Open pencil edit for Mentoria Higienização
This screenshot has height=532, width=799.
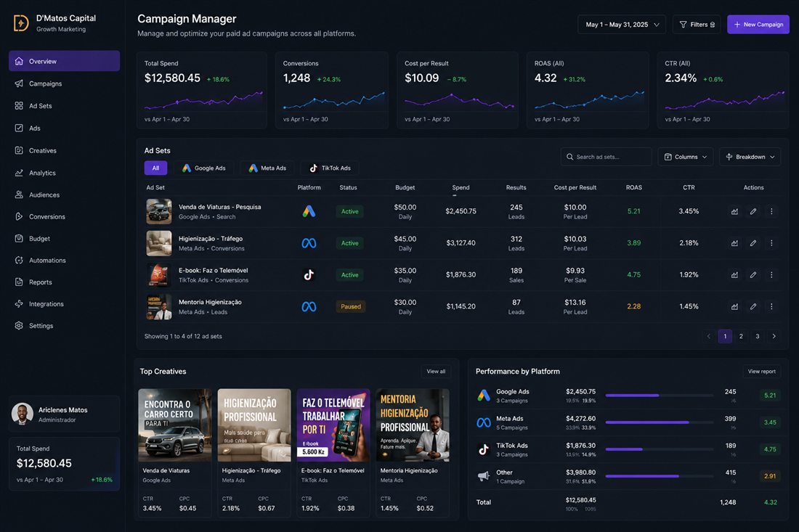(x=753, y=306)
